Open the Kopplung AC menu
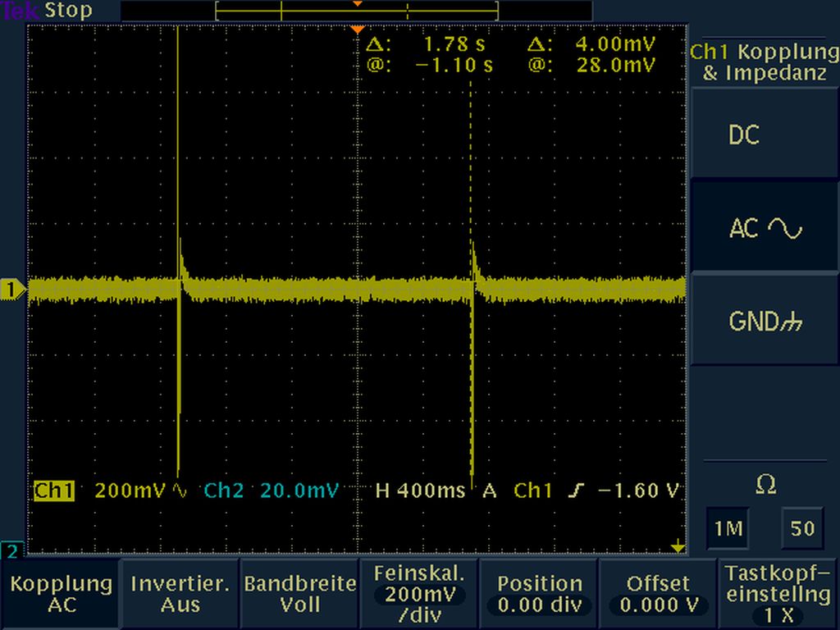Viewport: 840px width, 630px height. (61, 594)
